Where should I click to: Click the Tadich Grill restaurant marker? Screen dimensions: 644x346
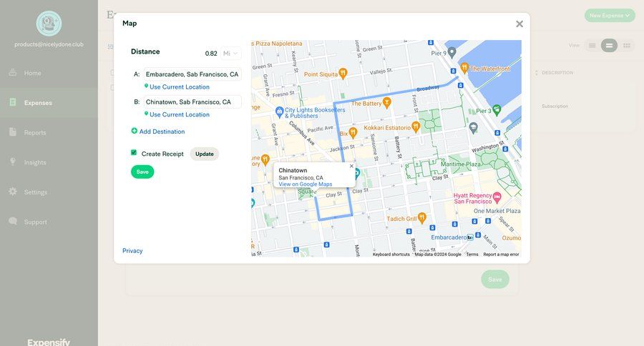[x=422, y=217]
